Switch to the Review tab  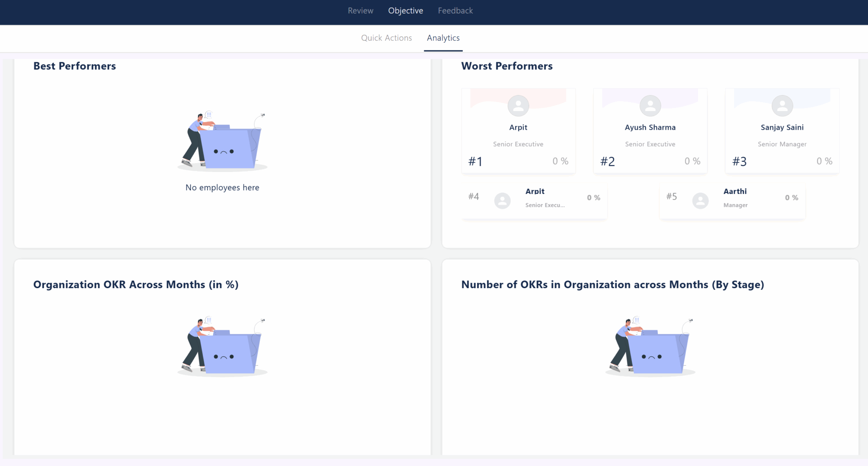[x=360, y=11]
